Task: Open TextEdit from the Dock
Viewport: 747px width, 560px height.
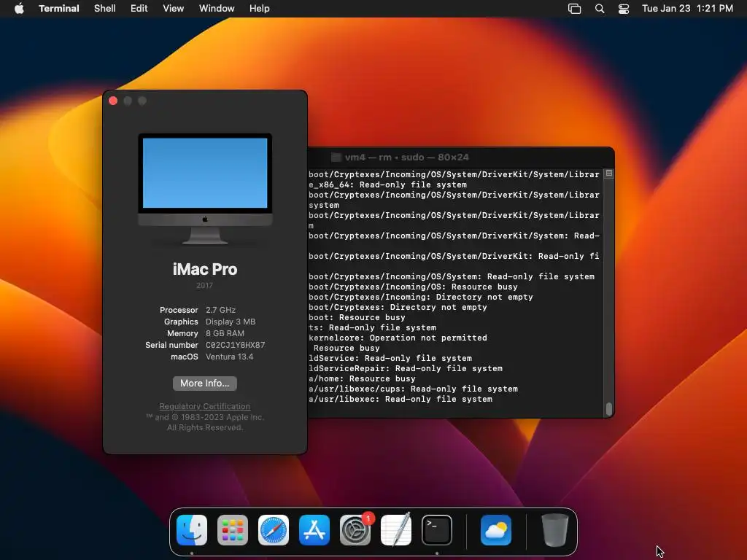Action: coord(396,530)
